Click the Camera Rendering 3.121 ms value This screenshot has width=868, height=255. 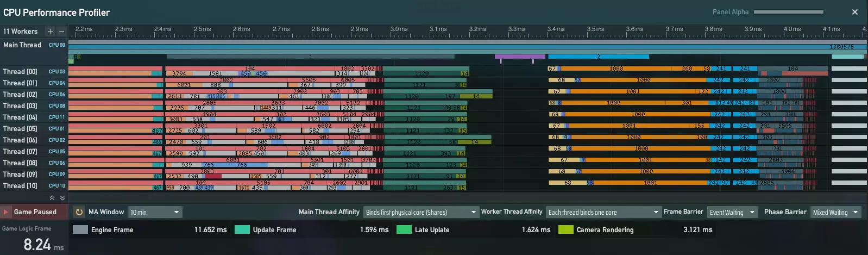coord(698,229)
